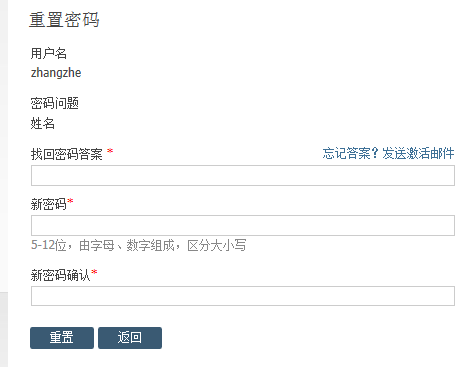
Task: Click the 重置密码 page heading
Action: pyautogui.click(x=64, y=20)
